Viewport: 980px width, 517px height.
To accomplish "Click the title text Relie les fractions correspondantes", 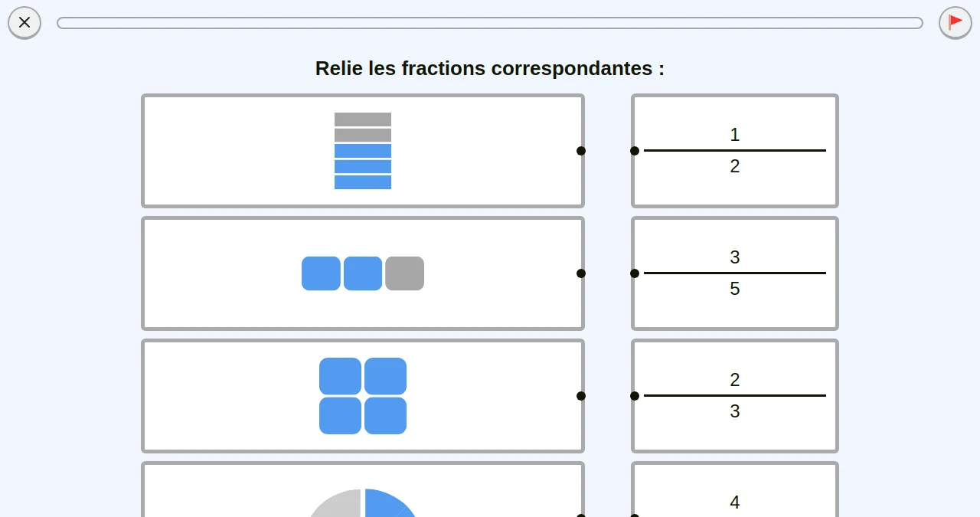I will 489,68.
